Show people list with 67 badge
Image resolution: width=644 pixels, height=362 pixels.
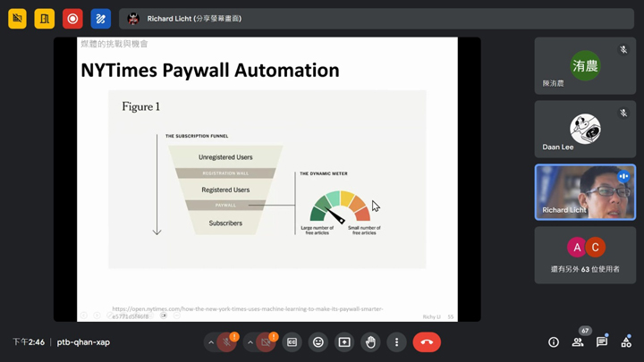[578, 341]
